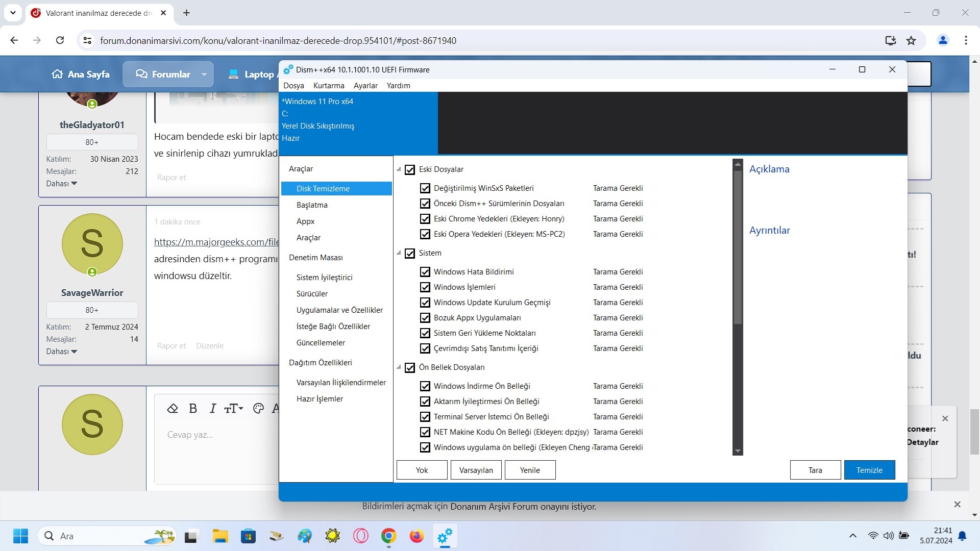Screen dimensions: 980x551
Task: Uncheck Eski Chrome Yedekleri checkbox
Action: [x=425, y=219]
